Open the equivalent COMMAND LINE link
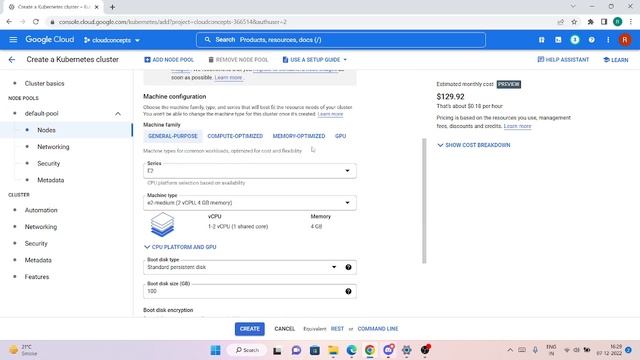This screenshot has width=640, height=360. click(378, 329)
